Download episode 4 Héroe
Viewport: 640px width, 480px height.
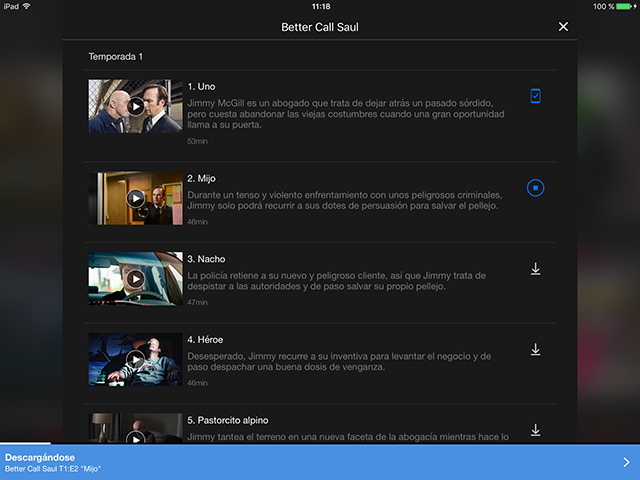(x=535, y=349)
